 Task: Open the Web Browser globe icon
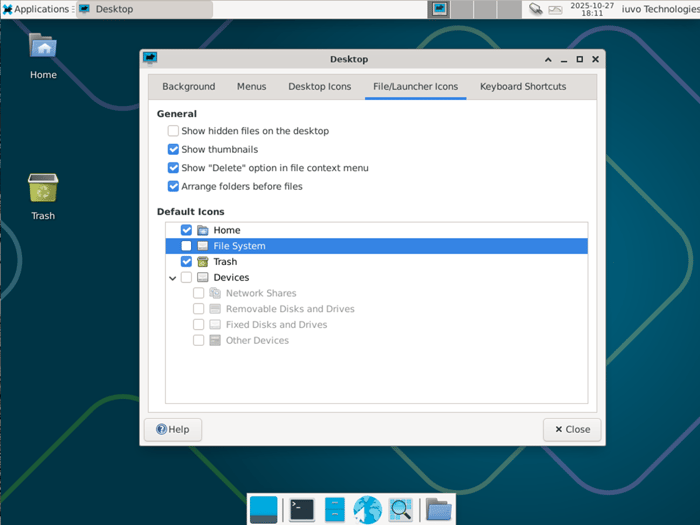tap(368, 509)
